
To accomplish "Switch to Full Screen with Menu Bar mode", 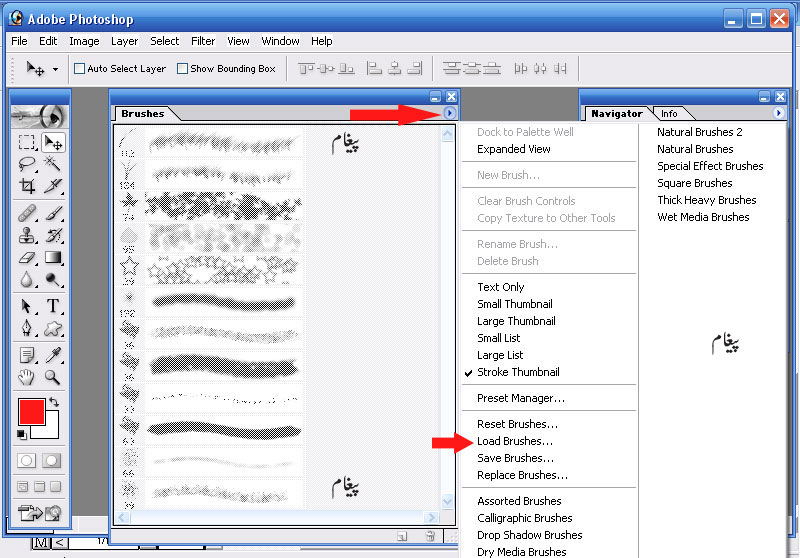I will (x=40, y=487).
